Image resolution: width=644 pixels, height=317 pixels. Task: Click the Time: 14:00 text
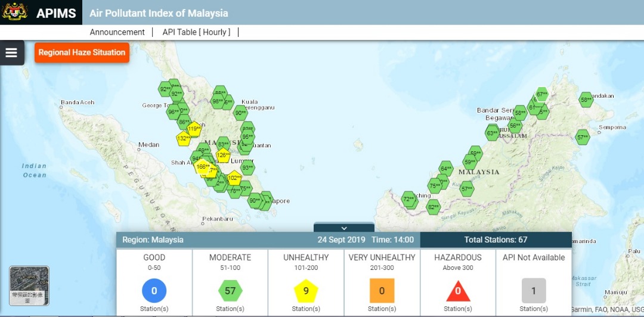tap(392, 240)
